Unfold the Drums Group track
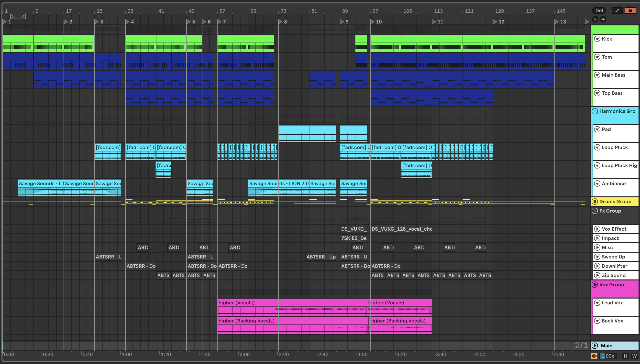640x364 pixels. click(x=595, y=202)
